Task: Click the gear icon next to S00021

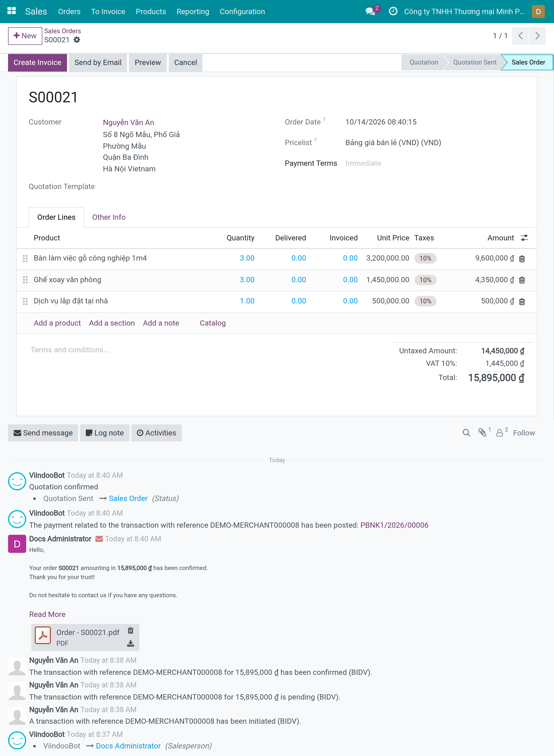Action: (77, 40)
